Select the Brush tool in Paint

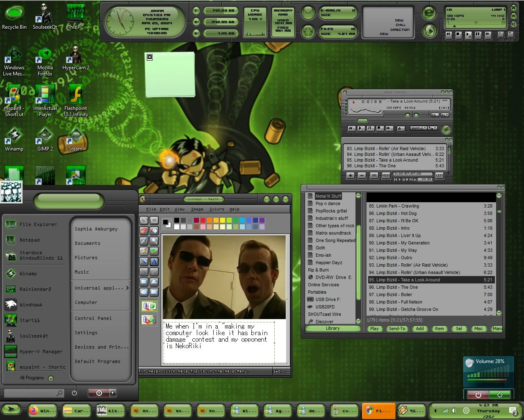point(154,251)
